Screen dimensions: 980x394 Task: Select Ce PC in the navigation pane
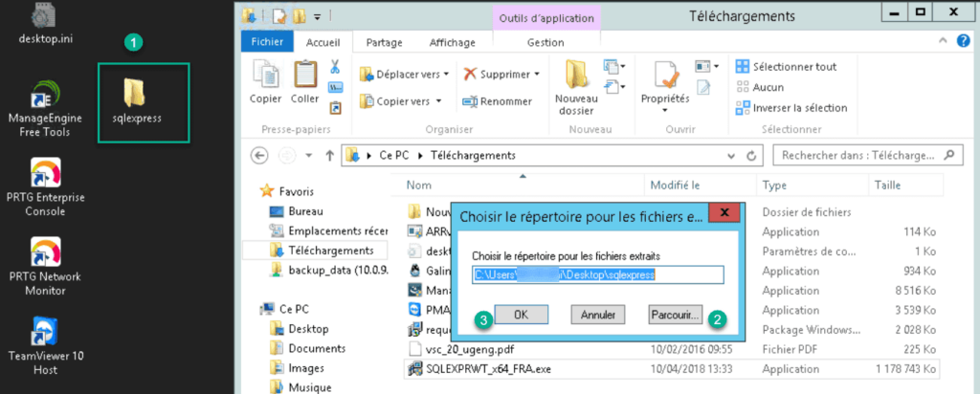pyautogui.click(x=286, y=309)
